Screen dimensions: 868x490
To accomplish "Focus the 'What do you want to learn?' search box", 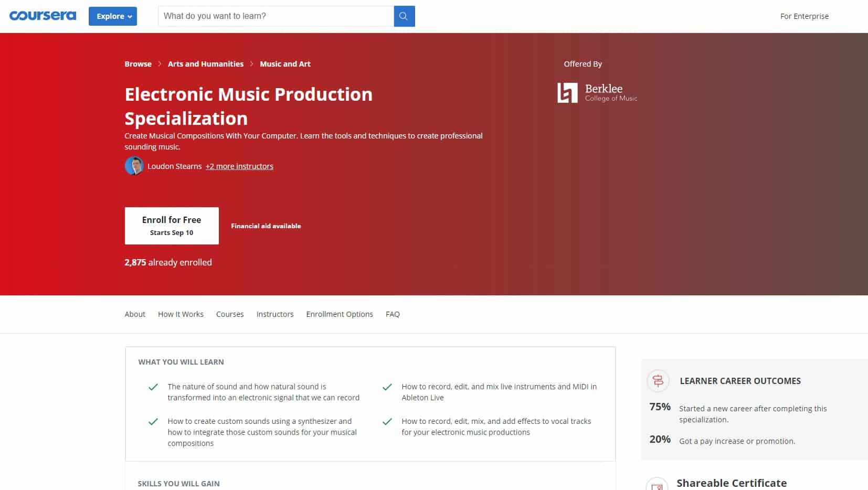I will coord(276,16).
